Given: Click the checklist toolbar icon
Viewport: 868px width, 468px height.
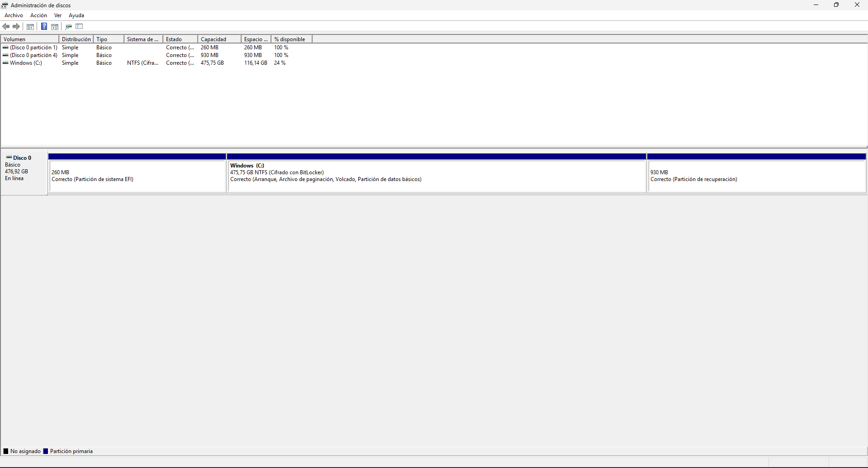Looking at the screenshot, I should (80, 26).
